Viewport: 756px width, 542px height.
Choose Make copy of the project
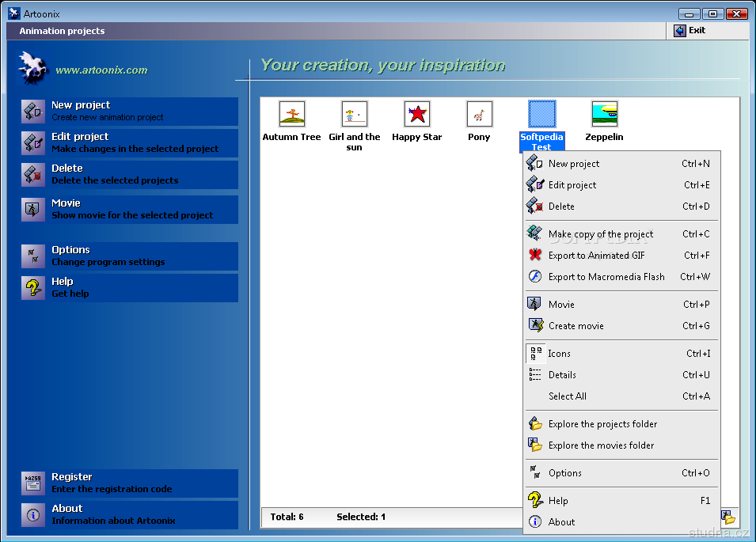point(601,234)
